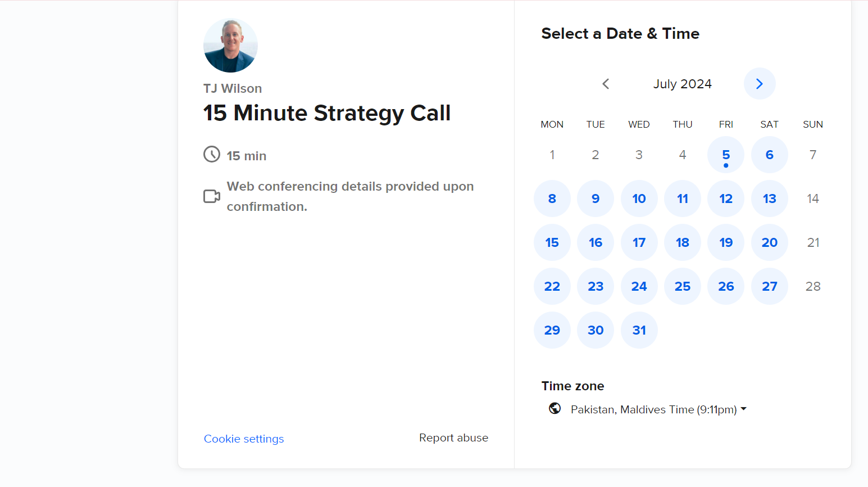Go to next month using right chevron
The image size is (868, 487).
[760, 84]
